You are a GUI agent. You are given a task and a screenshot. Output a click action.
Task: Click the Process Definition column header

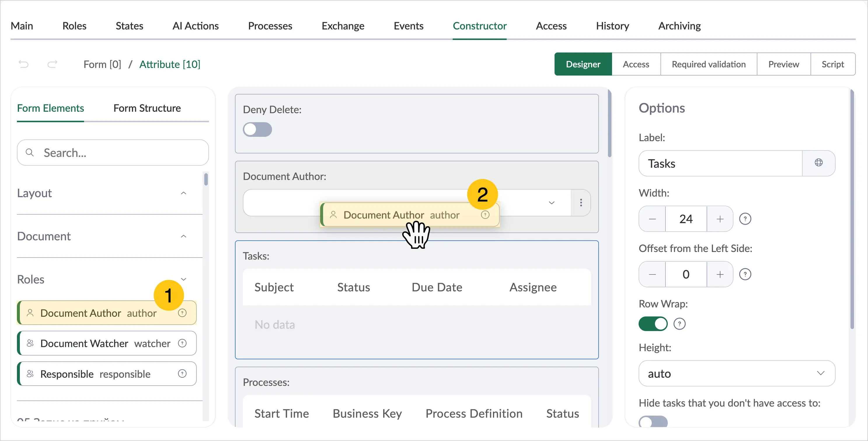474,413
